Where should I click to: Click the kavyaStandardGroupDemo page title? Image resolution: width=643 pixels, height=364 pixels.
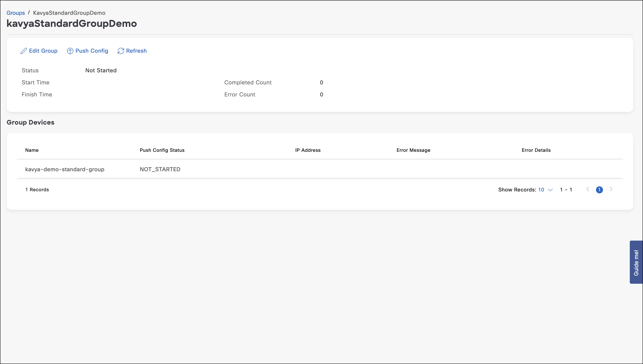coord(72,24)
